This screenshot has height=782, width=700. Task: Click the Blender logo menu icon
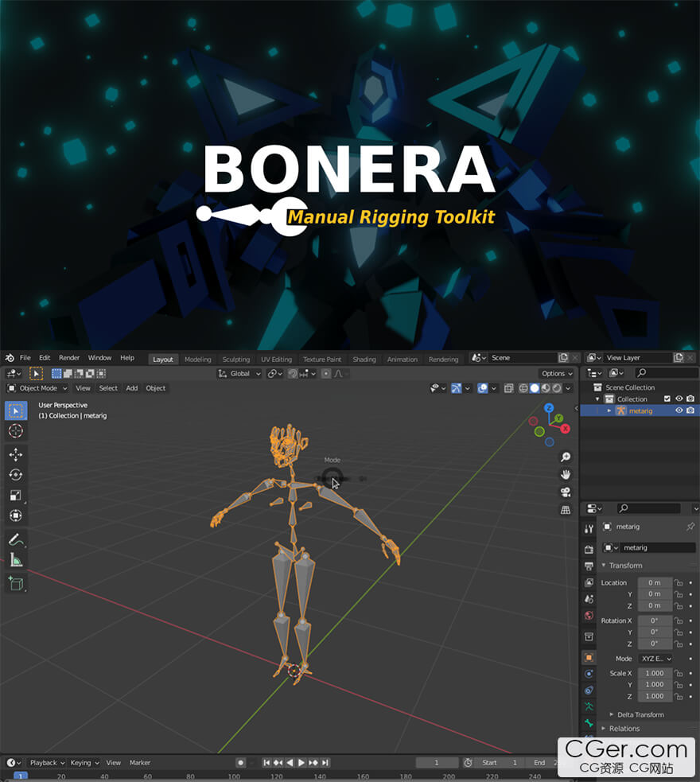pos(10,357)
